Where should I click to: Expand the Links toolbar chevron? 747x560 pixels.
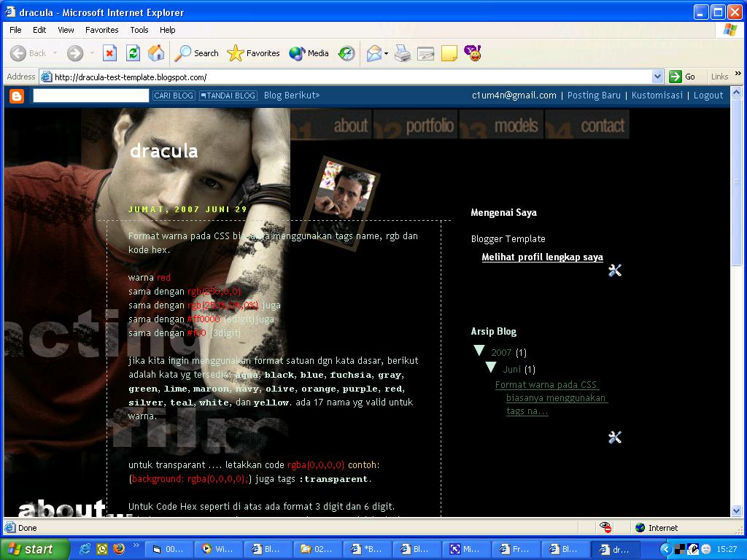tap(738, 74)
